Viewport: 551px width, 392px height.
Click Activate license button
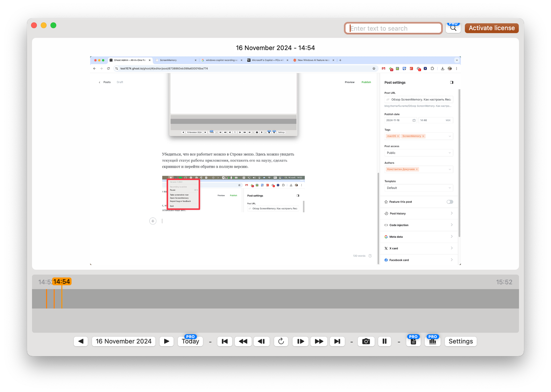point(491,28)
